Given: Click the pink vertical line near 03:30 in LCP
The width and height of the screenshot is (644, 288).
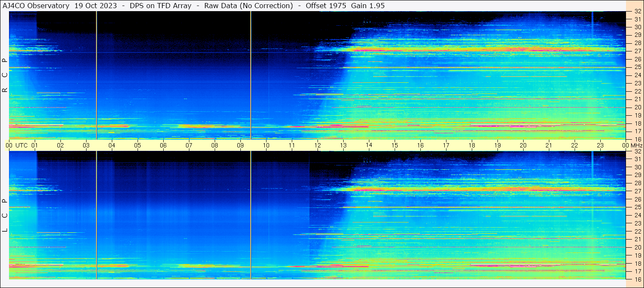Looking at the screenshot, I should pos(97,214).
